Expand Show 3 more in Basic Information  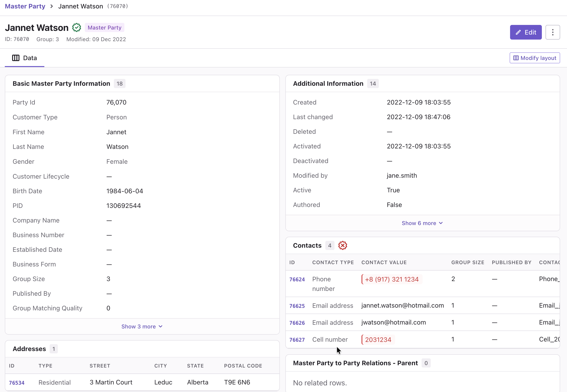click(142, 326)
